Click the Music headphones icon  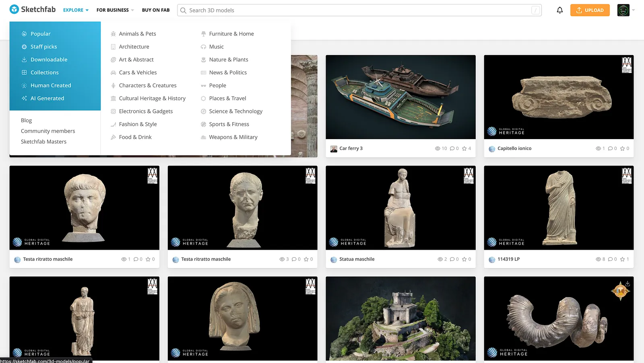[203, 47]
